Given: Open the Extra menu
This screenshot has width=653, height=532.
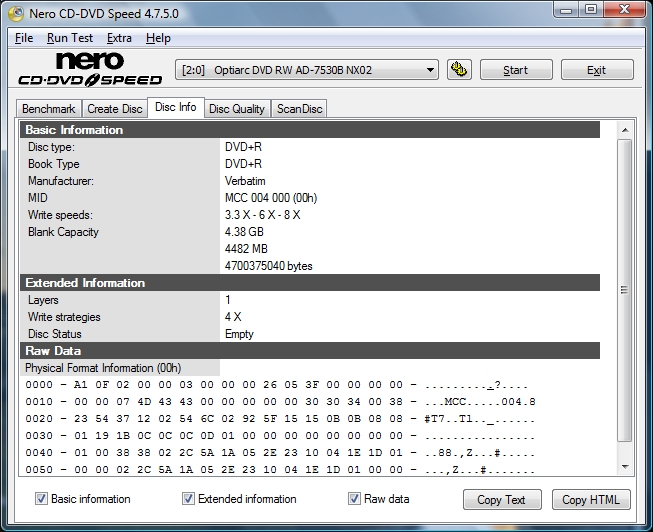Looking at the screenshot, I should pos(119,38).
